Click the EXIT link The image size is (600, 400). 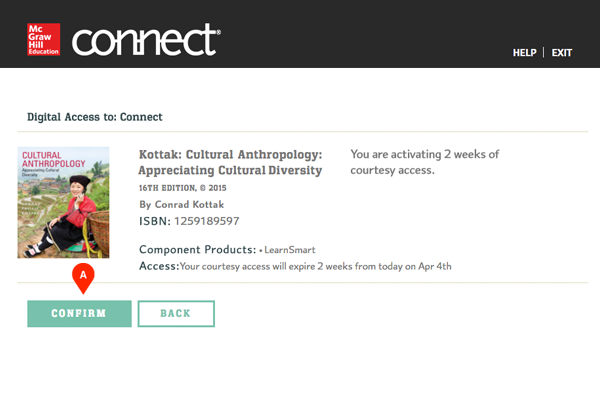click(x=562, y=53)
